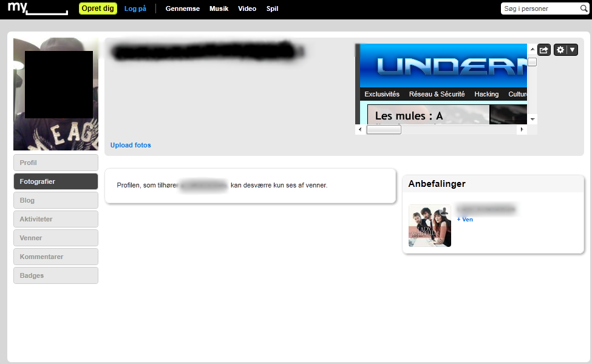Click Exclusivités in embedded site menu
The image size is (592, 364).
pyautogui.click(x=382, y=94)
